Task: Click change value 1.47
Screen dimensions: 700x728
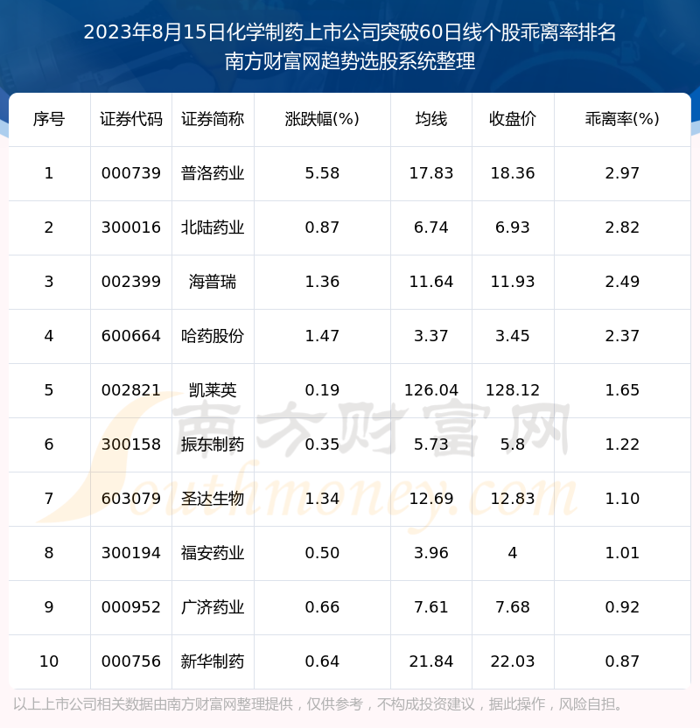Action: pyautogui.click(x=322, y=336)
